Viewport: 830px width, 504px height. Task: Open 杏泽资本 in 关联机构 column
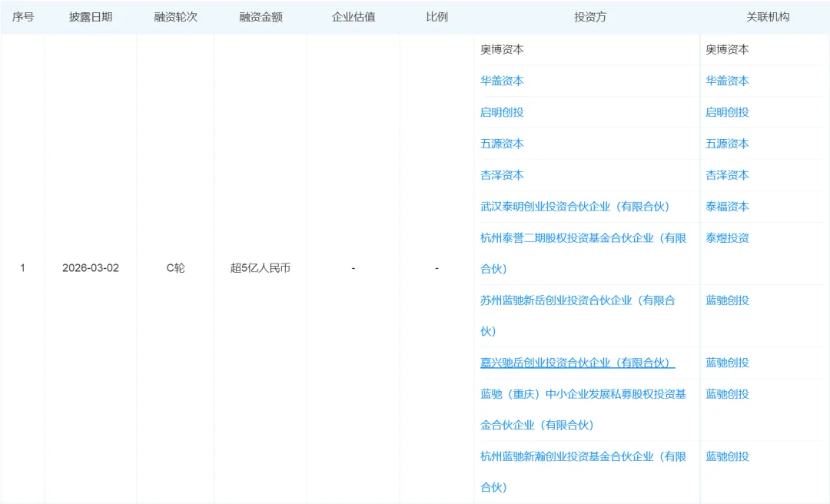727,174
